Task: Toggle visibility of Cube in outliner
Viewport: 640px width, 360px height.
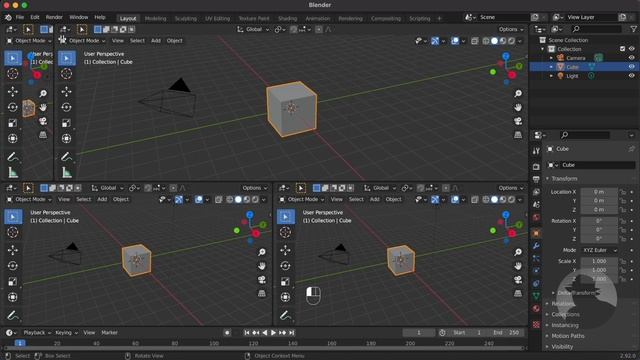Action: pos(631,67)
